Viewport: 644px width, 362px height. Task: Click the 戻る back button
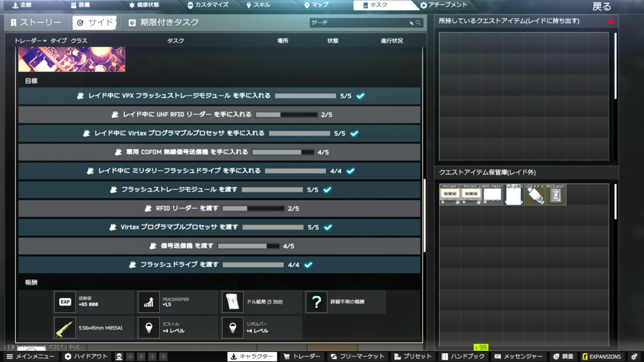601,6
